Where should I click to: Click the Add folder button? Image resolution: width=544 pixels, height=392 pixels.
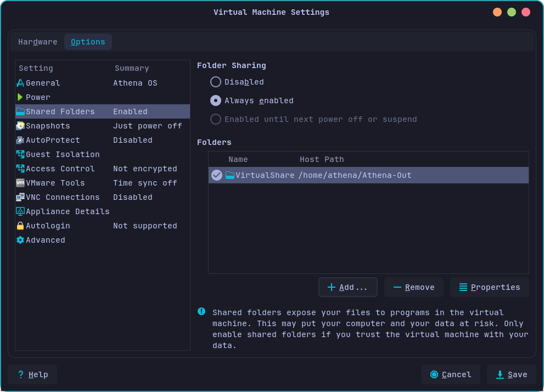coord(347,287)
